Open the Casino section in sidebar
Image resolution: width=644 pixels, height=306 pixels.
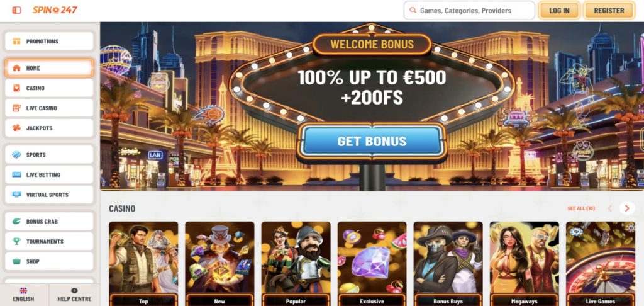pyautogui.click(x=49, y=88)
